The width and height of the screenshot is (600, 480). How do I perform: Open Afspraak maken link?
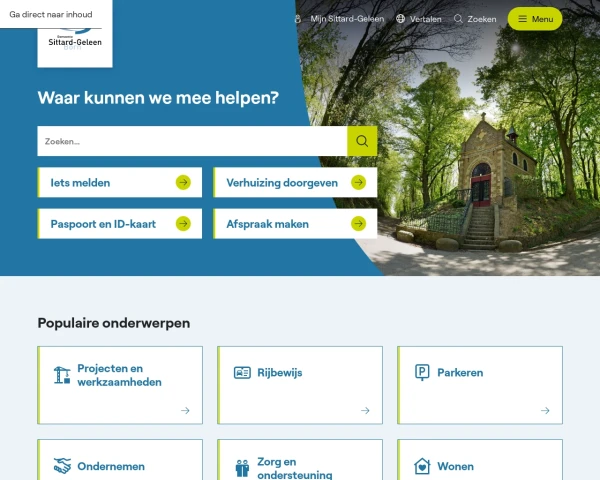[295, 224]
